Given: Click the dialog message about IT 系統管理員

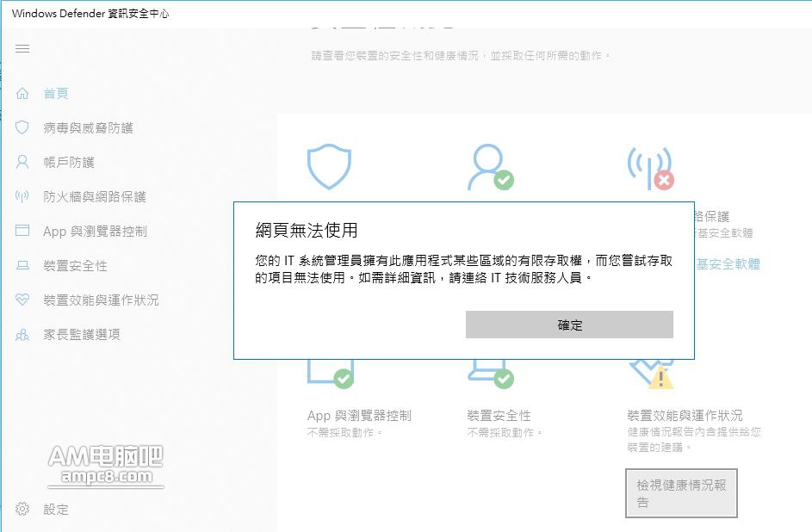Looking at the screenshot, I should [463, 269].
